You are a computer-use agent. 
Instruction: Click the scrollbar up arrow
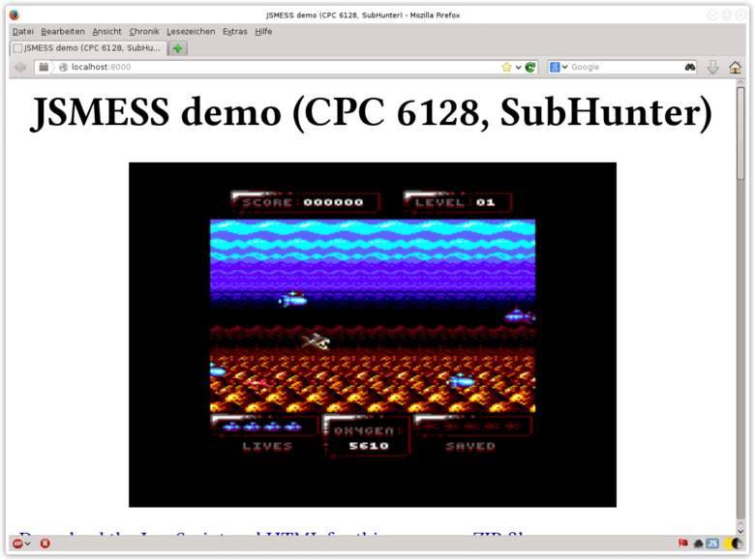[x=740, y=83]
